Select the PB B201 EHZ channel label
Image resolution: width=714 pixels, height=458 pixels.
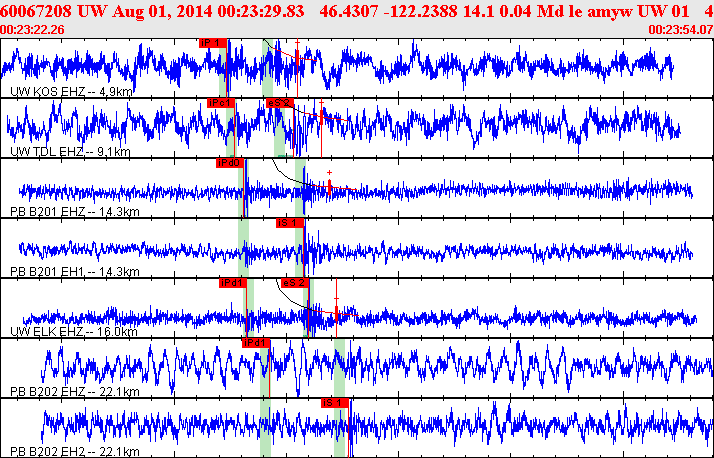pyautogui.click(x=75, y=212)
